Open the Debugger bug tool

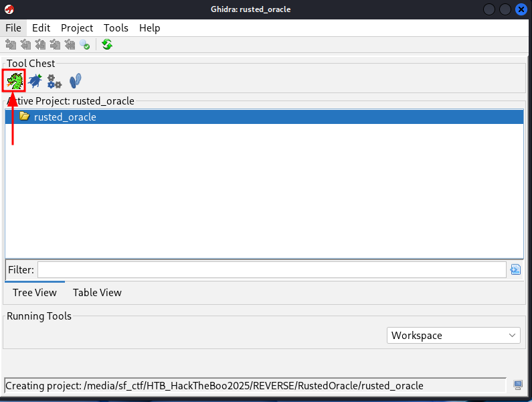(x=35, y=81)
